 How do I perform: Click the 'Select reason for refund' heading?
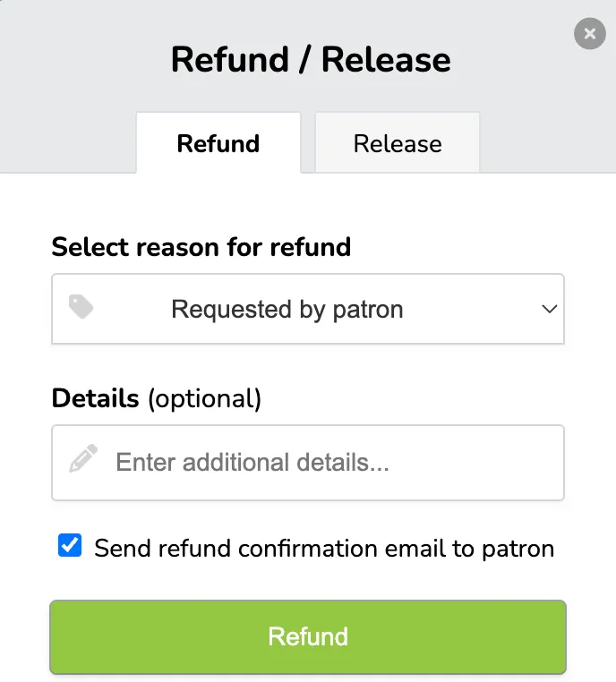click(x=201, y=247)
